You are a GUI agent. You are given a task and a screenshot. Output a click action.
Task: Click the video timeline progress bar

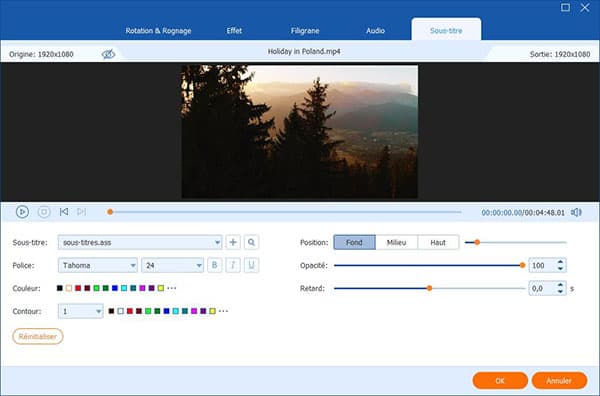tap(285, 212)
